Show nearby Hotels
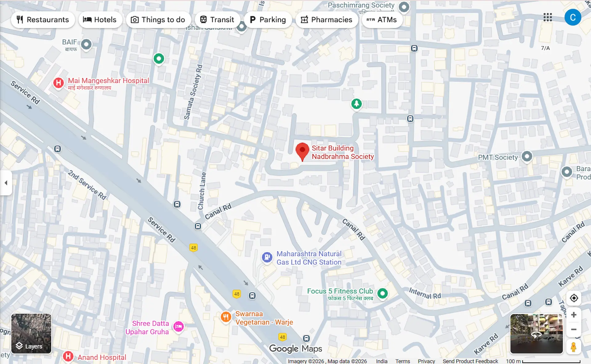Screen dimensions: 591x364 point(100,20)
